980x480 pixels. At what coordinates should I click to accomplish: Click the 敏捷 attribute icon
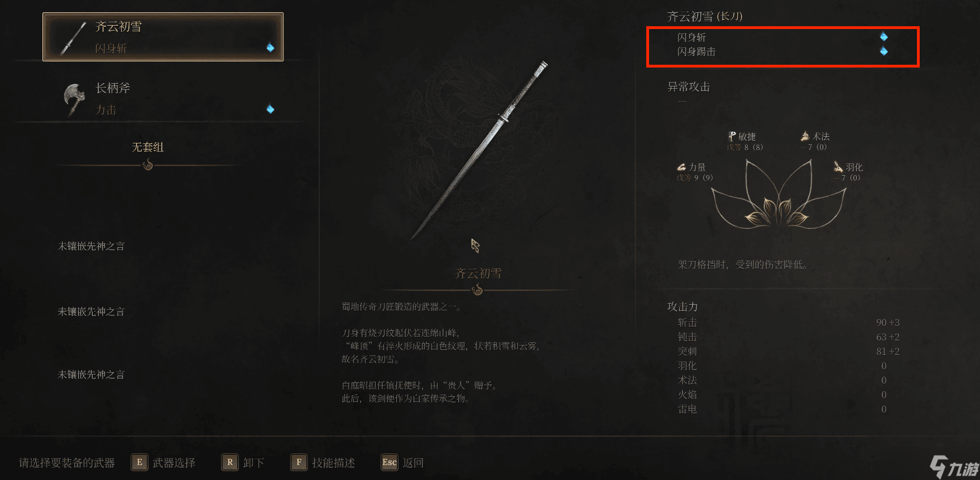[732, 136]
